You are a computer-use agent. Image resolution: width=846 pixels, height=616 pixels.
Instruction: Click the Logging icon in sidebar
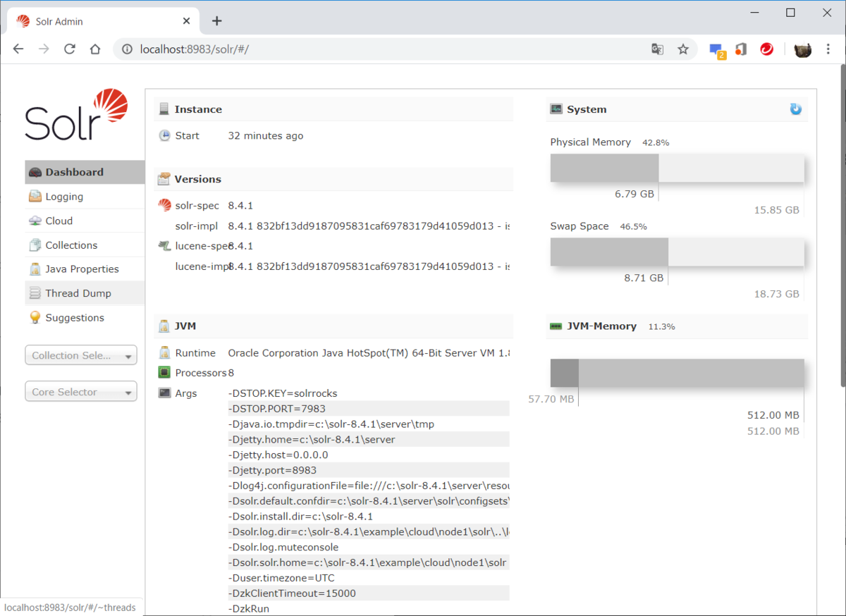coord(35,197)
